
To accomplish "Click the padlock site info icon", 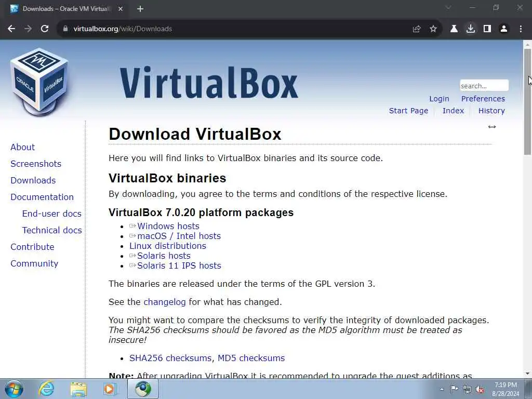I will click(x=65, y=29).
